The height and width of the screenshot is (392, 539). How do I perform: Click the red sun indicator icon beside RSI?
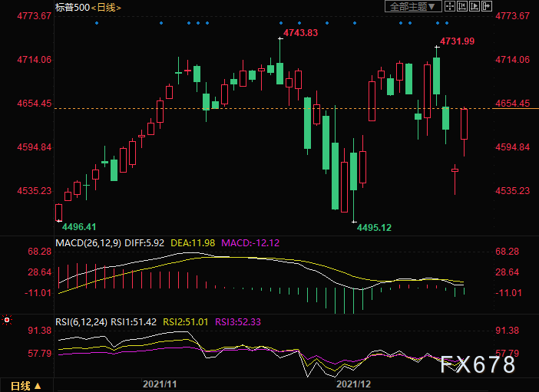(7, 320)
